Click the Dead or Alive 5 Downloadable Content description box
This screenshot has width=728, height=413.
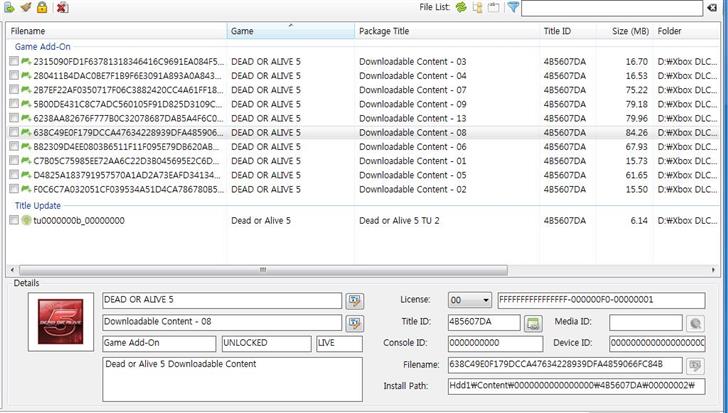[232, 379]
